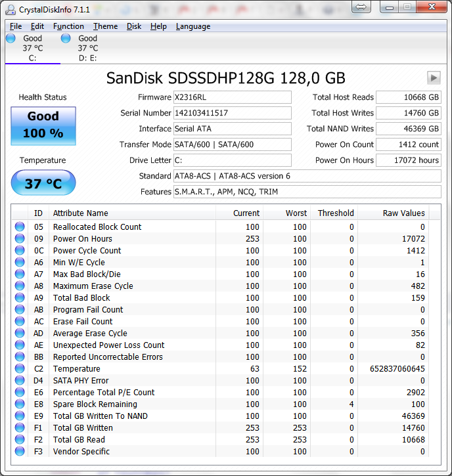Screen dimensions: 452x476
Task: Click the Power On Hours value field
Action: [409, 160]
